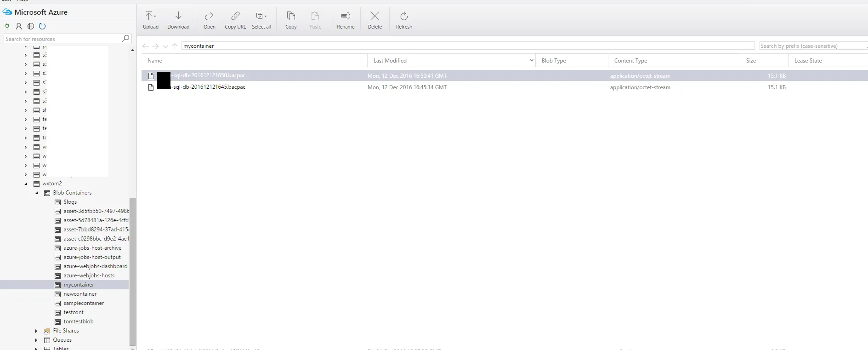Click the globe icon in the left panel

[31, 26]
